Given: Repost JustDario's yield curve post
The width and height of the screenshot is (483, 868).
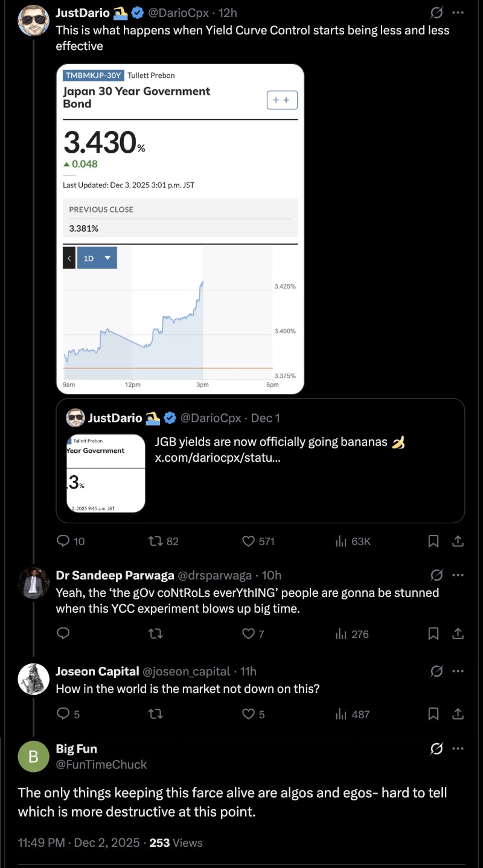Looking at the screenshot, I should (156, 541).
